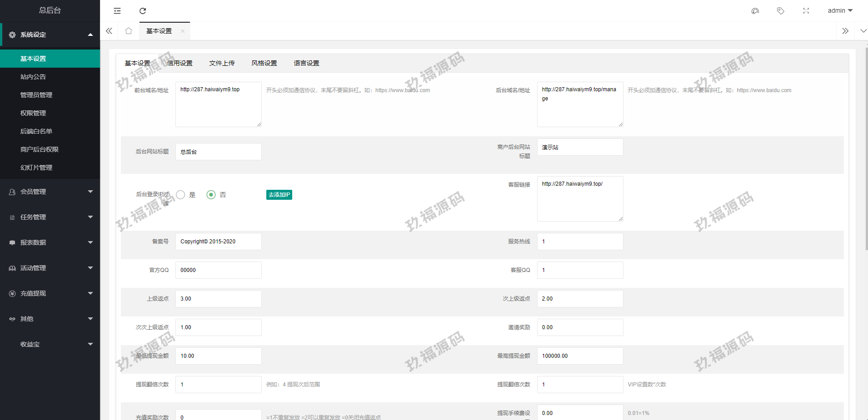Click the 去添加IP button
Screen dimensions: 868x420
click(x=279, y=195)
